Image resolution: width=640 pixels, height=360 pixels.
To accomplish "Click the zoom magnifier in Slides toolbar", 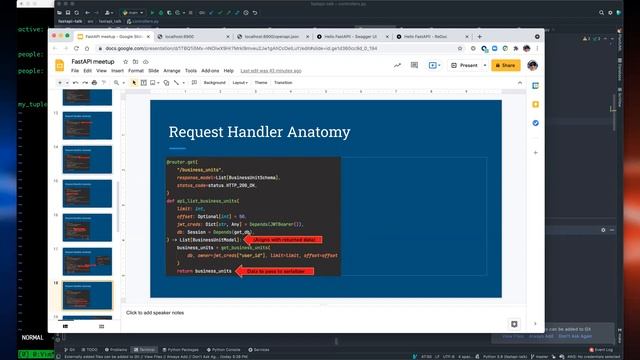I will (116, 83).
